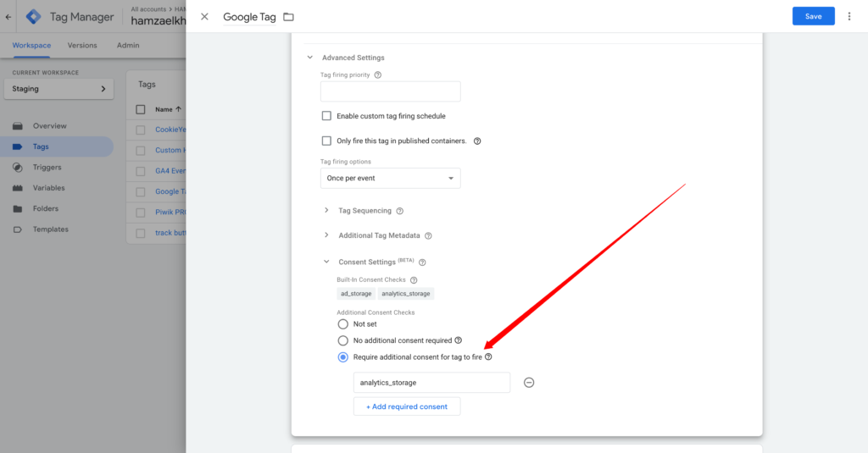
Task: Enable custom tag firing schedule checkbox
Action: pos(326,116)
